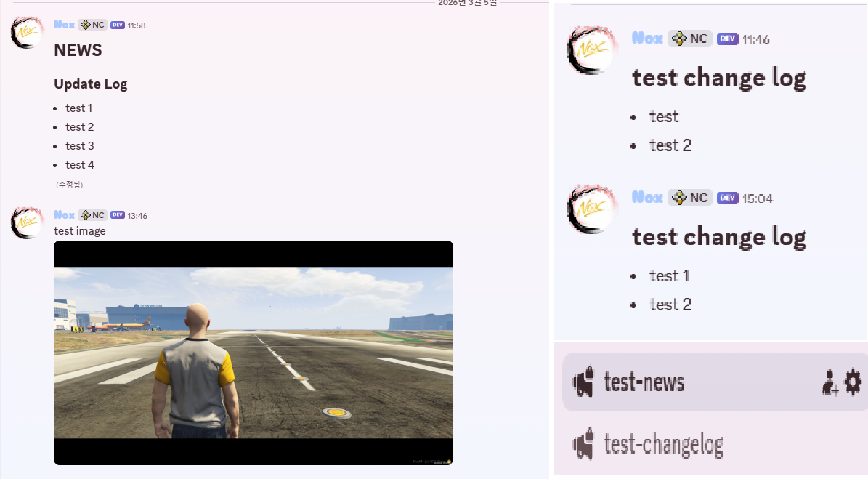The width and height of the screenshot is (868, 479).
Task: Click the 11:58 timestamp
Action: 136,25
